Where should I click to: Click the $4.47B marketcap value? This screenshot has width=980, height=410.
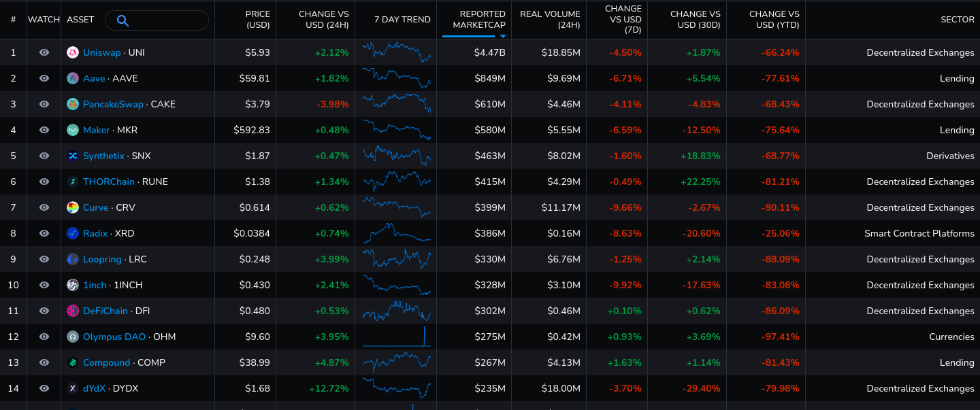(x=490, y=52)
